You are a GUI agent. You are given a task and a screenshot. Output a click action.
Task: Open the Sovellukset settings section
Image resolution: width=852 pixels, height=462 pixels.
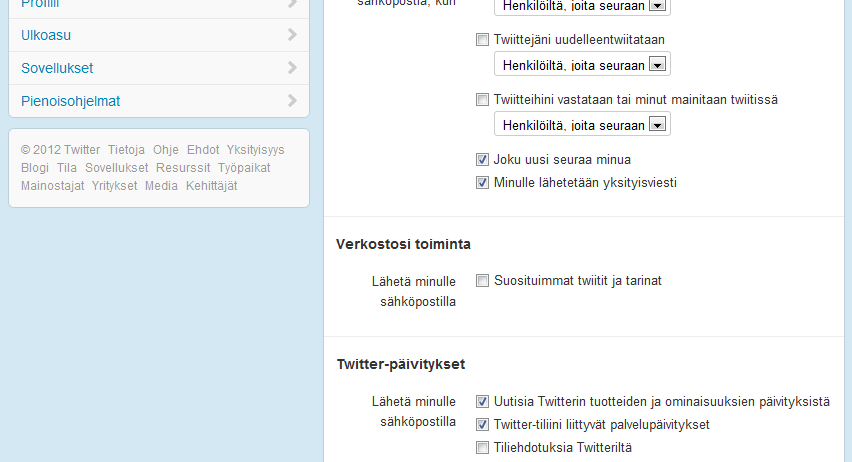[x=159, y=68]
